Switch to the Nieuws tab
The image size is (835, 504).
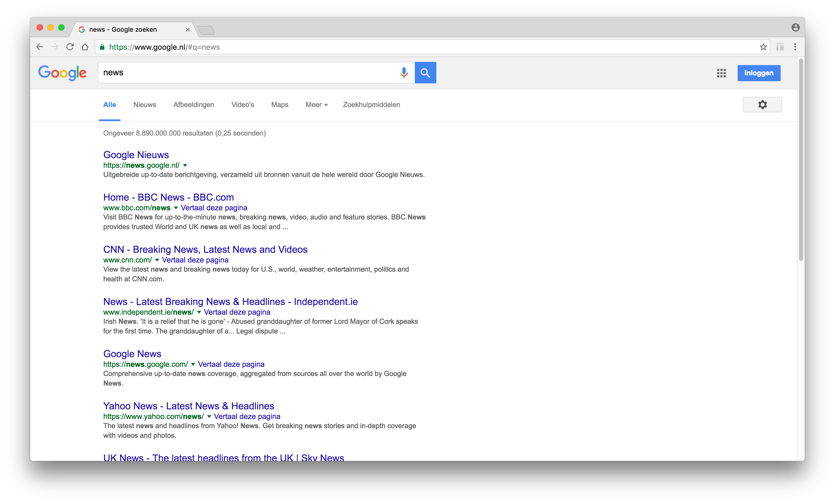(x=144, y=105)
